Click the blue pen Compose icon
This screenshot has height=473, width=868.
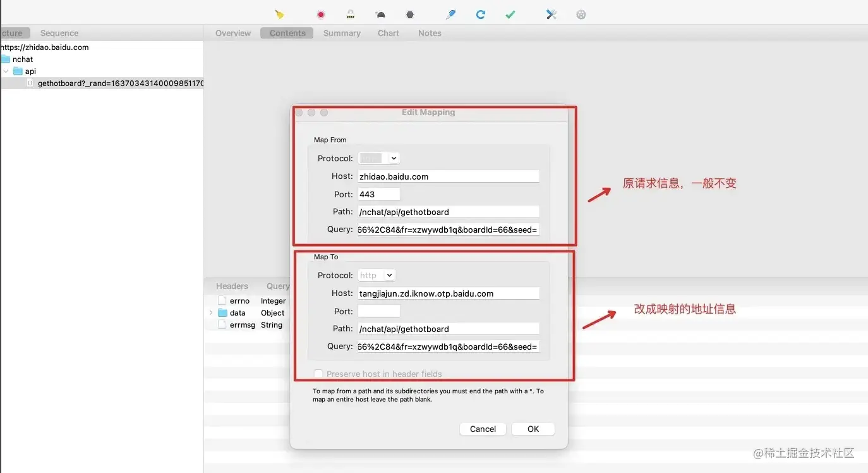click(450, 15)
